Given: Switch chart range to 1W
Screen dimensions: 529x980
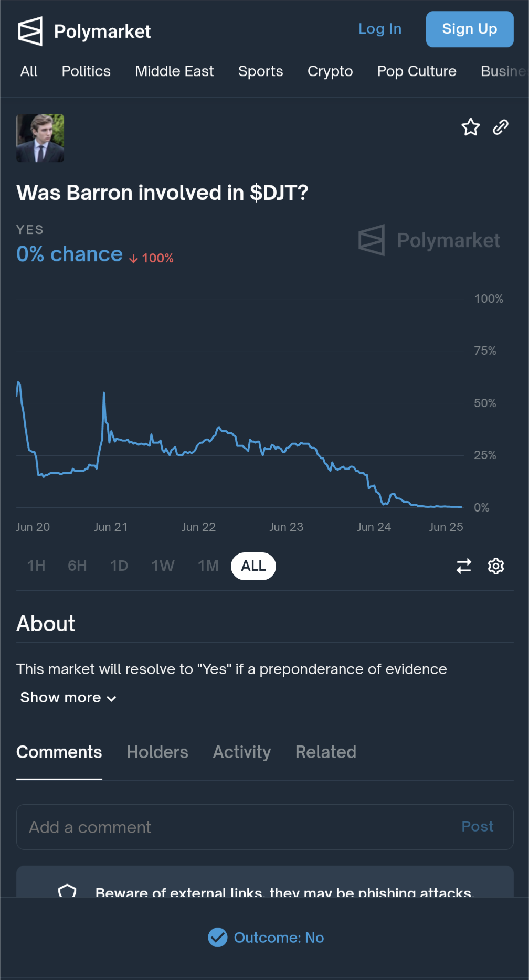Looking at the screenshot, I should coord(163,566).
